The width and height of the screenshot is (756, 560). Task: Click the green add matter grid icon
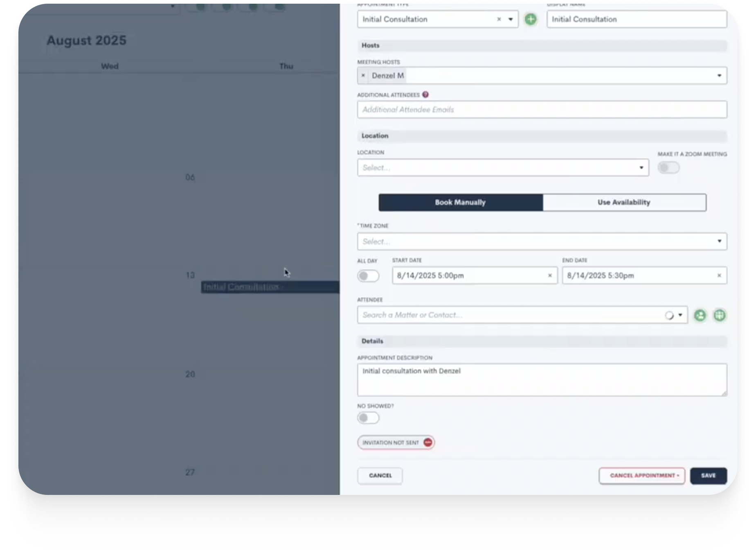(719, 315)
